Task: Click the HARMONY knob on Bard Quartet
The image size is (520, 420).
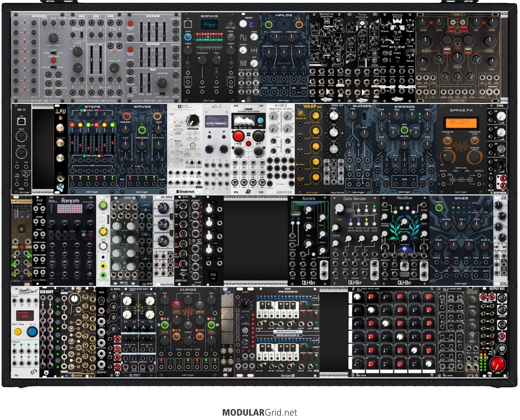Action: (x=193, y=120)
